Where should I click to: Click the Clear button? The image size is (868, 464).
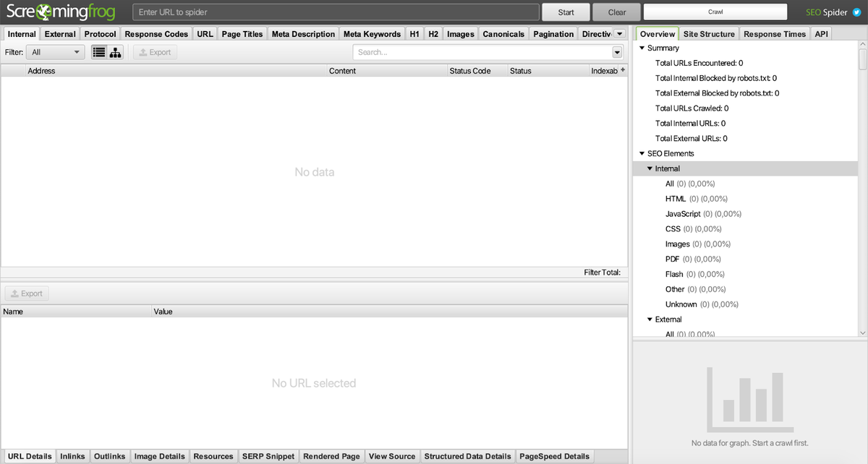point(617,12)
